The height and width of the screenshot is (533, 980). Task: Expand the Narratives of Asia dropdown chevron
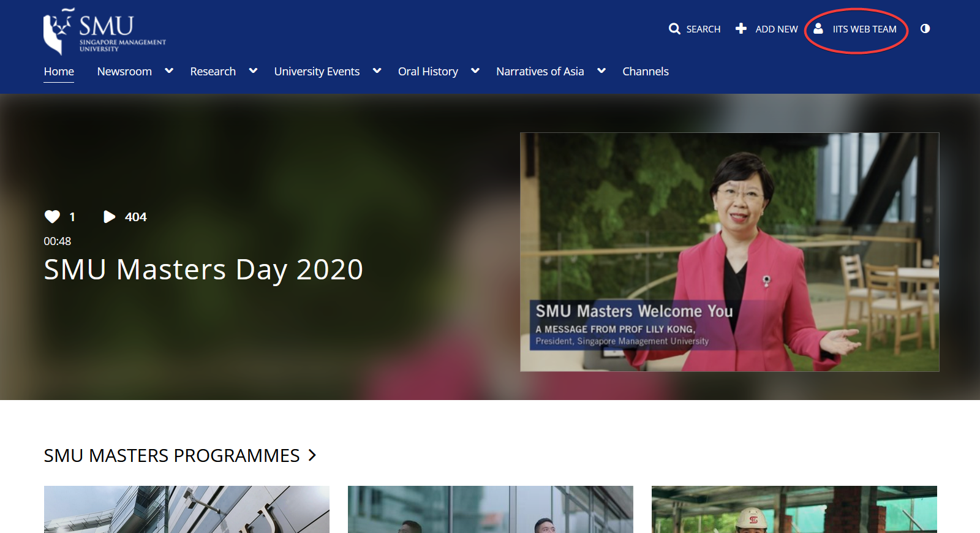point(601,71)
